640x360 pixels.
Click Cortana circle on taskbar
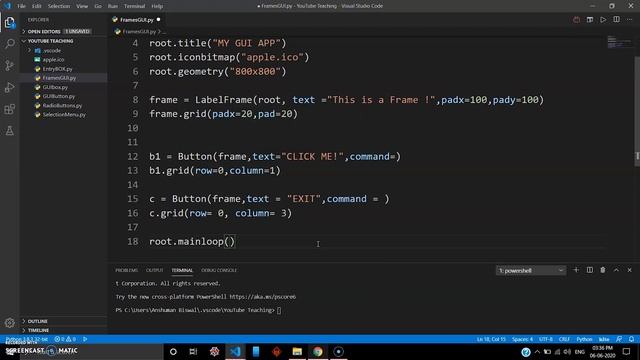click(x=173, y=351)
